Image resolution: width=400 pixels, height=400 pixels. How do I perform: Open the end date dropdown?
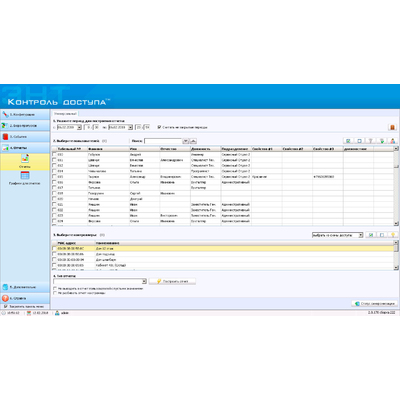tap(130, 127)
